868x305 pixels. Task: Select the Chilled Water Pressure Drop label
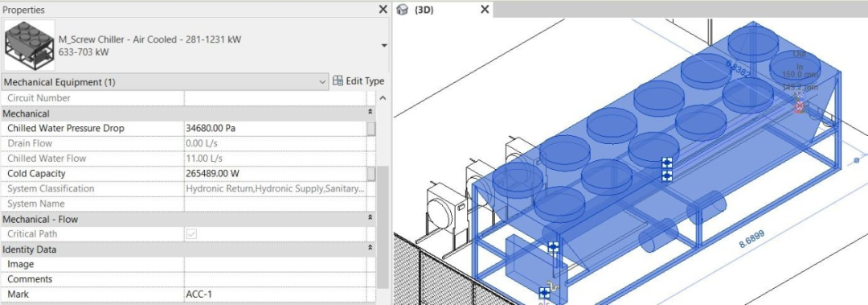66,128
